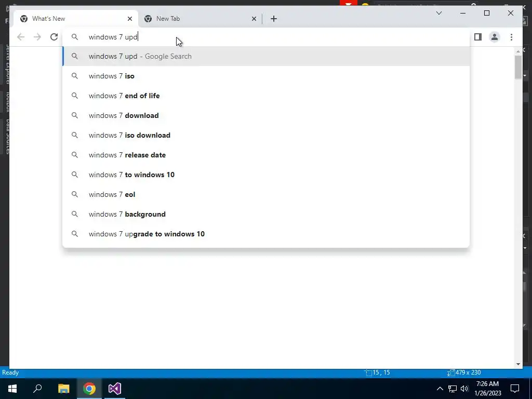Open Windows taskbar search
Viewport: 532px width, 399px height.
(x=37, y=389)
